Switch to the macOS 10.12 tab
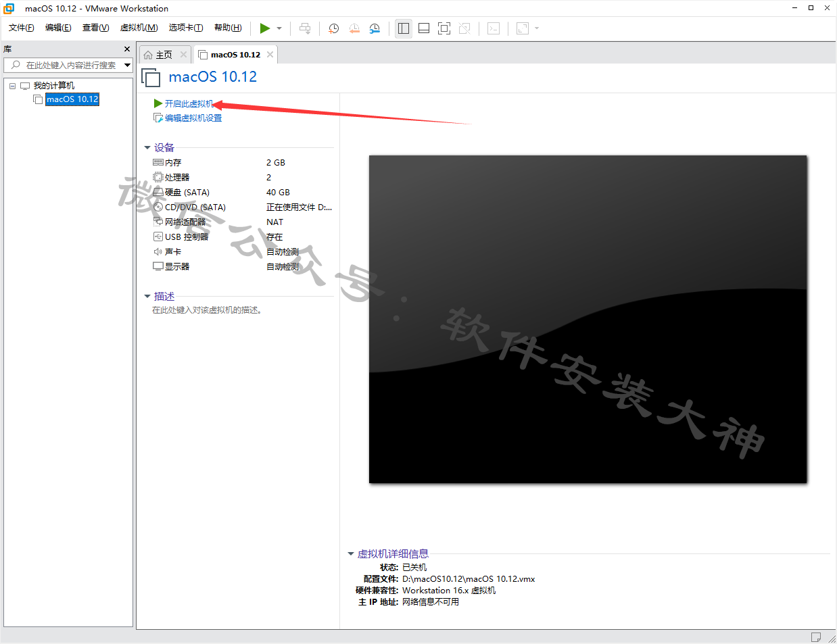Viewport: 837px width, 644px height. pos(235,55)
